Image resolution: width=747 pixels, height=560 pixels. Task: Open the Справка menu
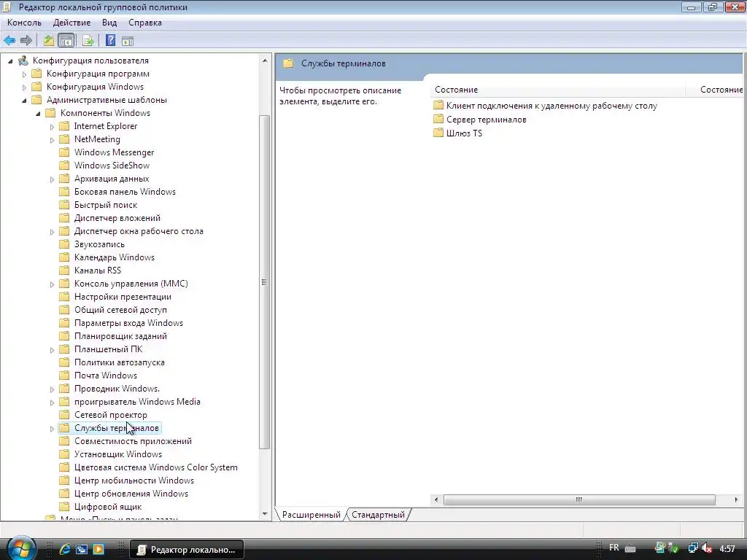pos(145,23)
